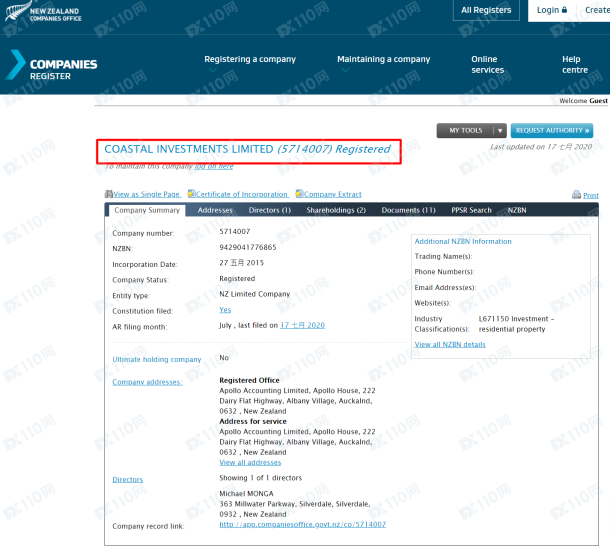Open the Company addresses link
The height and width of the screenshot is (548, 610).
[x=147, y=382]
